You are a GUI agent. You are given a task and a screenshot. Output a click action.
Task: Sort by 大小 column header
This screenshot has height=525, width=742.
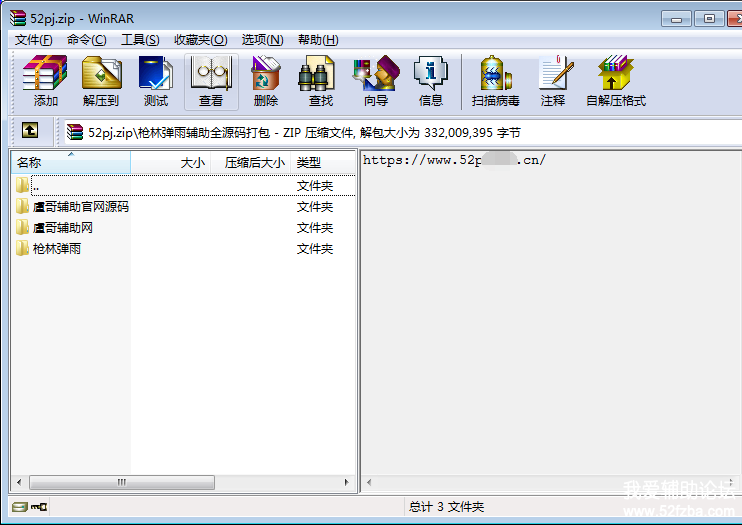pos(170,163)
